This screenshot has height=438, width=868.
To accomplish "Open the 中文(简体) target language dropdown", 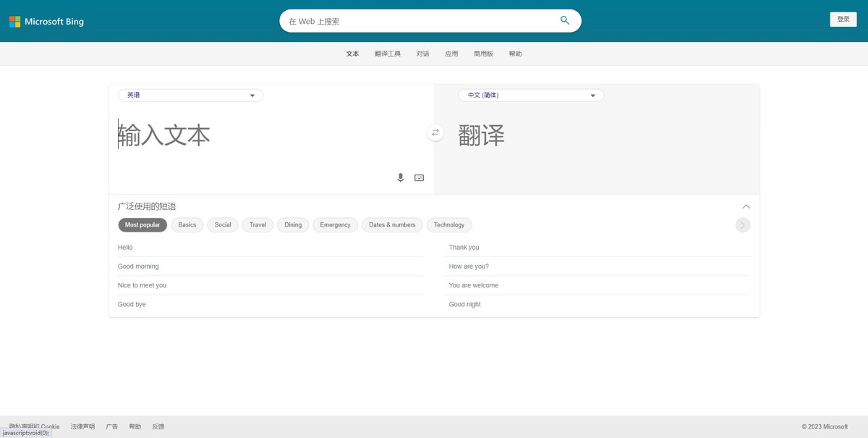I will point(530,95).
